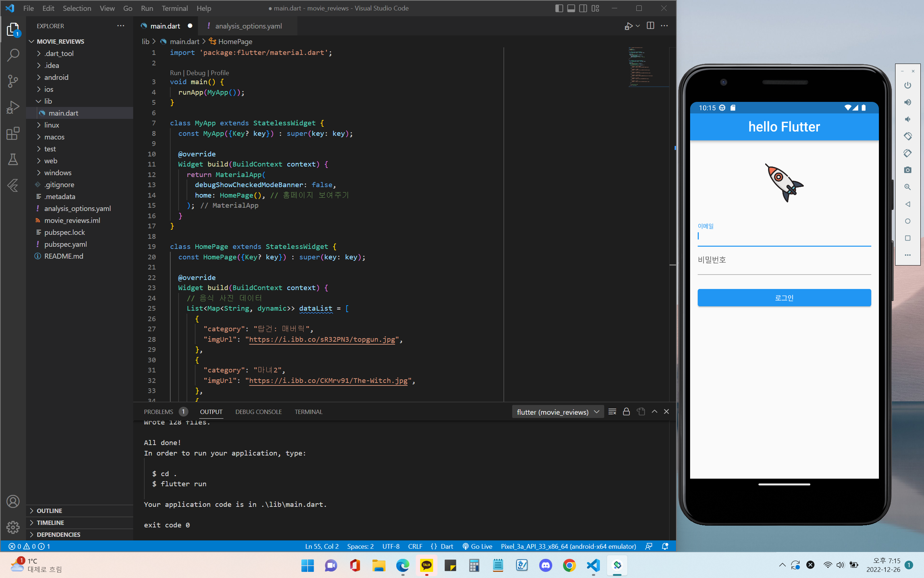The width and height of the screenshot is (924, 578).
Task: Switch to analysis_options.yaml tab
Action: pos(248,26)
